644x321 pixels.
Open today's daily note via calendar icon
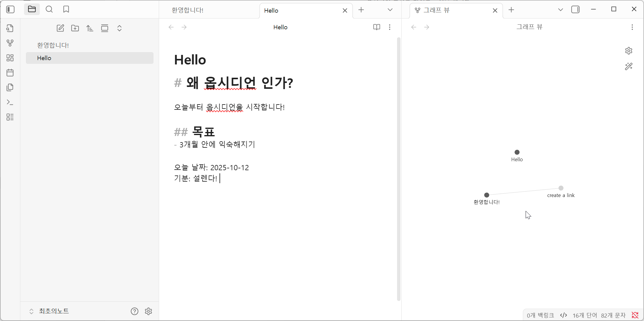(x=10, y=72)
